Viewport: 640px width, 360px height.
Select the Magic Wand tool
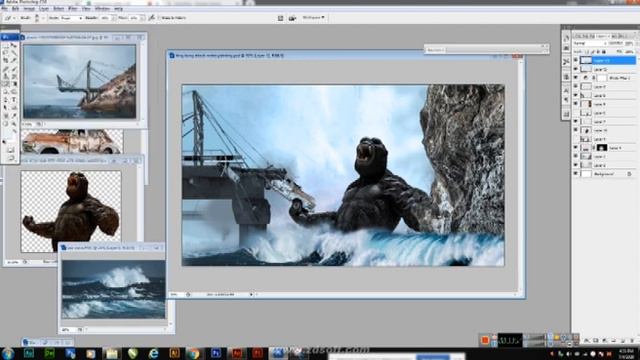[x=14, y=53]
